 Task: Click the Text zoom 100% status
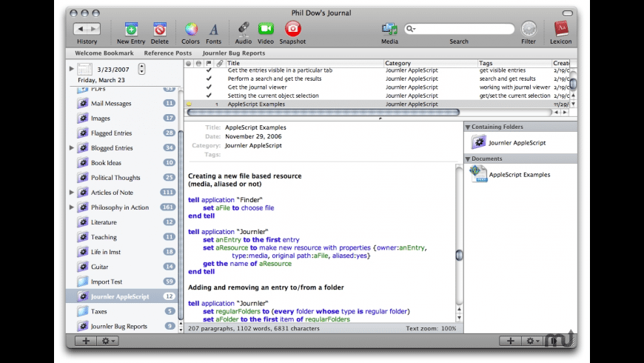click(x=431, y=328)
